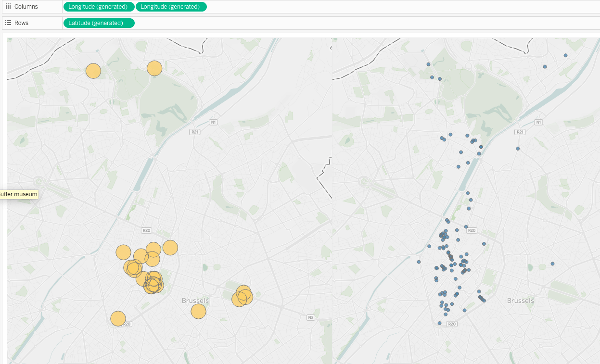Click the Brussels label on left map
600x364 pixels.
[x=195, y=300]
